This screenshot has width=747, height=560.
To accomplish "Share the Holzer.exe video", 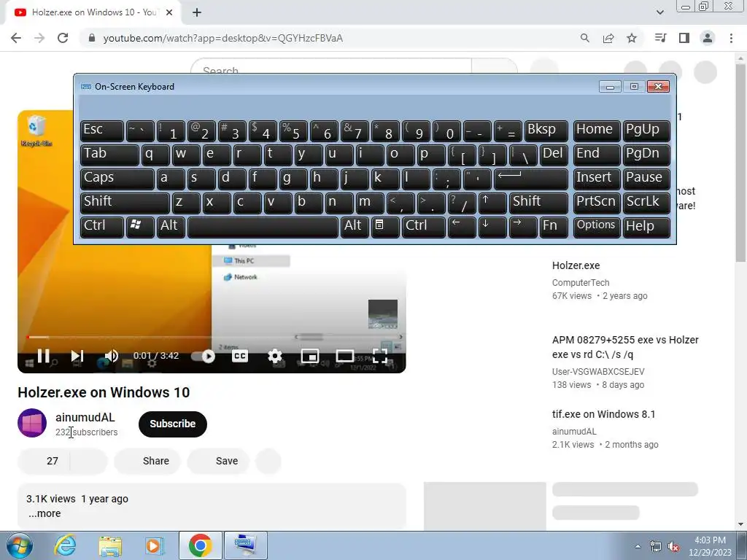I will click(147, 461).
